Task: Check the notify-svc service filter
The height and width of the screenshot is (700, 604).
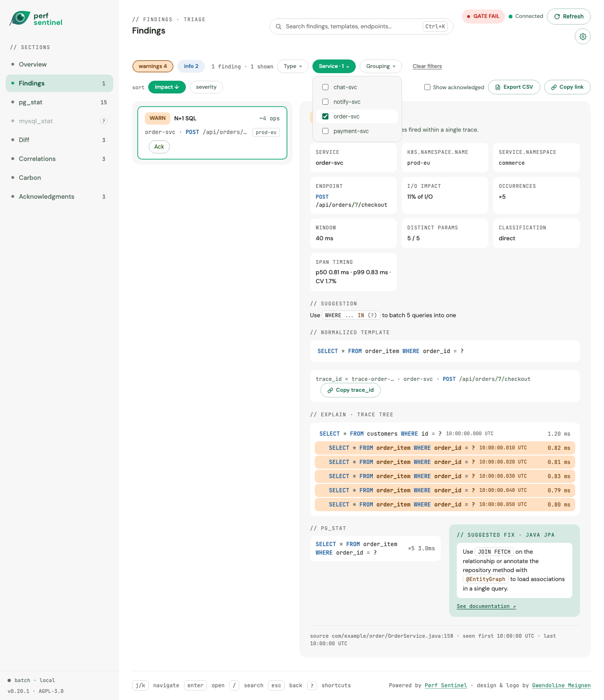Action: [x=325, y=102]
